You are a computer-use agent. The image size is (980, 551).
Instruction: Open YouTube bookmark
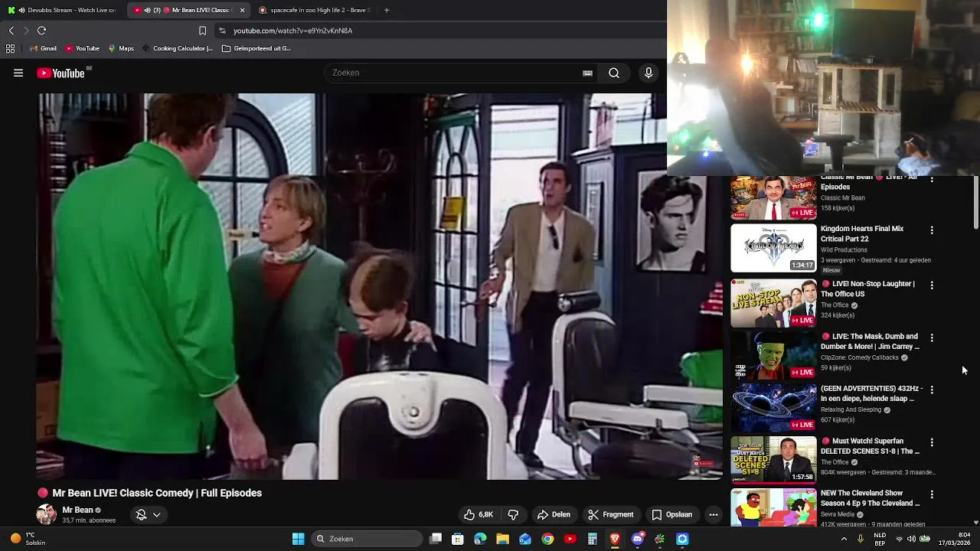pos(82,48)
